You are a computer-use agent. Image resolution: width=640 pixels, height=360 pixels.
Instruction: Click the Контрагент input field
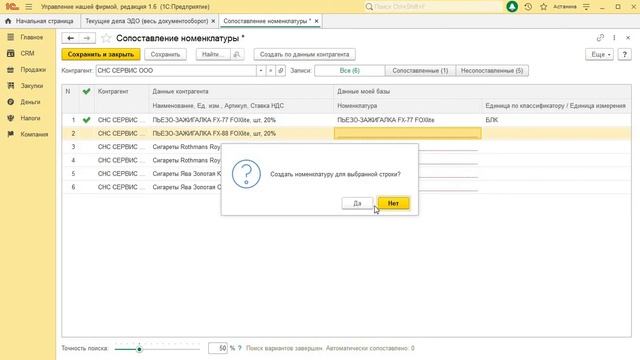(x=176, y=71)
